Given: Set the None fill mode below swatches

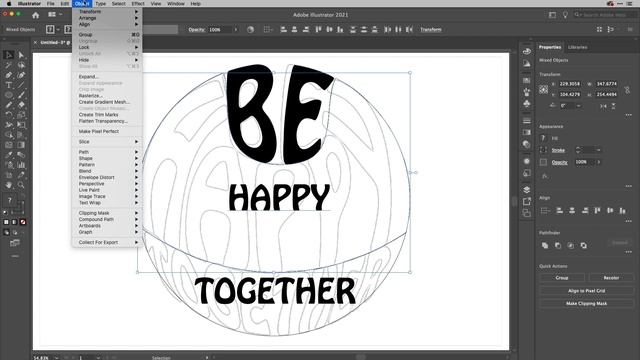Looking at the screenshot, I should tap(23, 222).
